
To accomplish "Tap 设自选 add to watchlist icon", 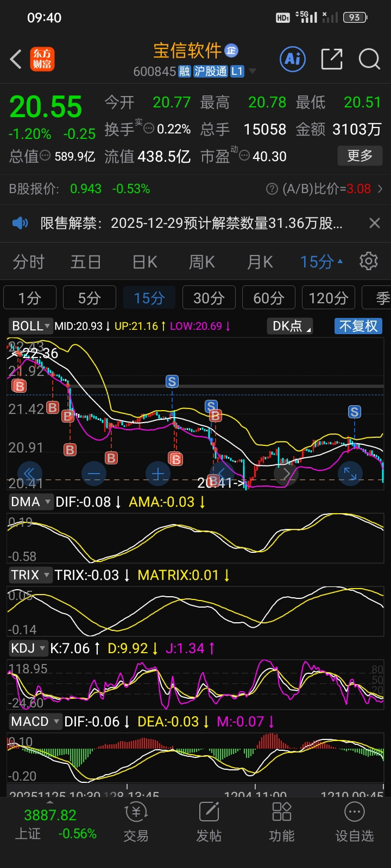I will (x=355, y=822).
